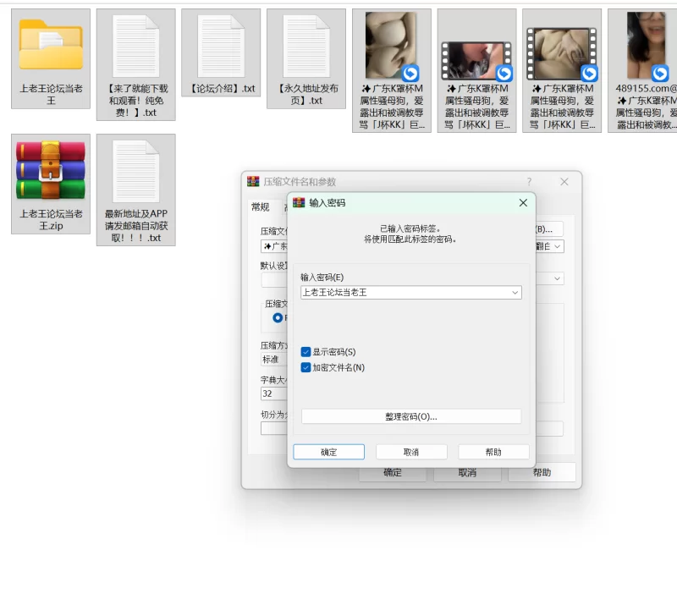Toggle the 显示密码 checkbox
Viewport: 677px width, 616px height.
306,352
